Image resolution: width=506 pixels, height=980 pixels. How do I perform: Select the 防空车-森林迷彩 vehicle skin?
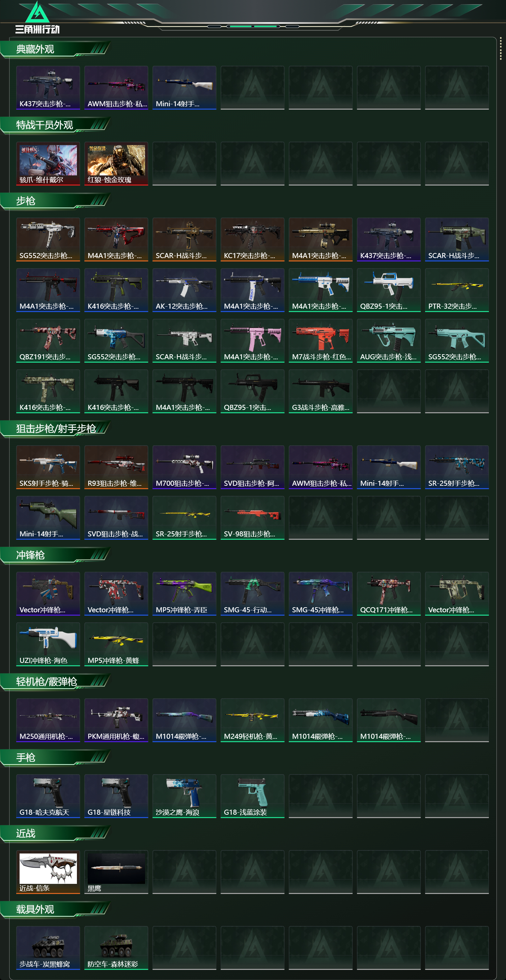(x=116, y=948)
